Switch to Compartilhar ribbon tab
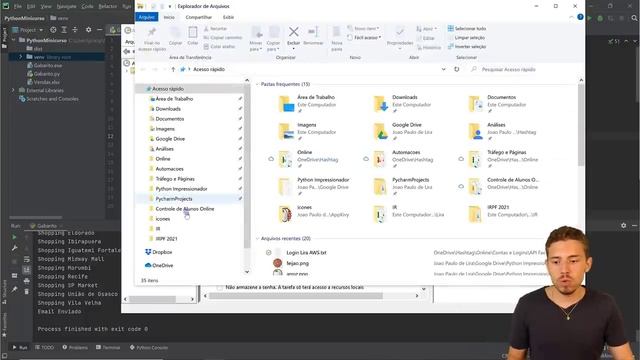This screenshot has height=360, width=640. (199, 17)
